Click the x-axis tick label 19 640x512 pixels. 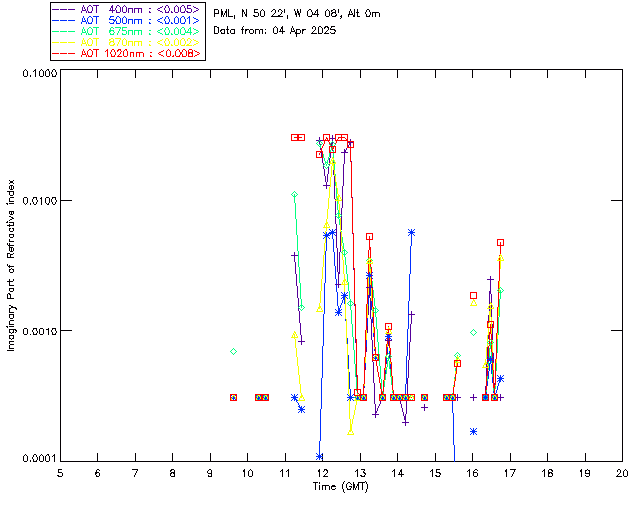(x=585, y=473)
